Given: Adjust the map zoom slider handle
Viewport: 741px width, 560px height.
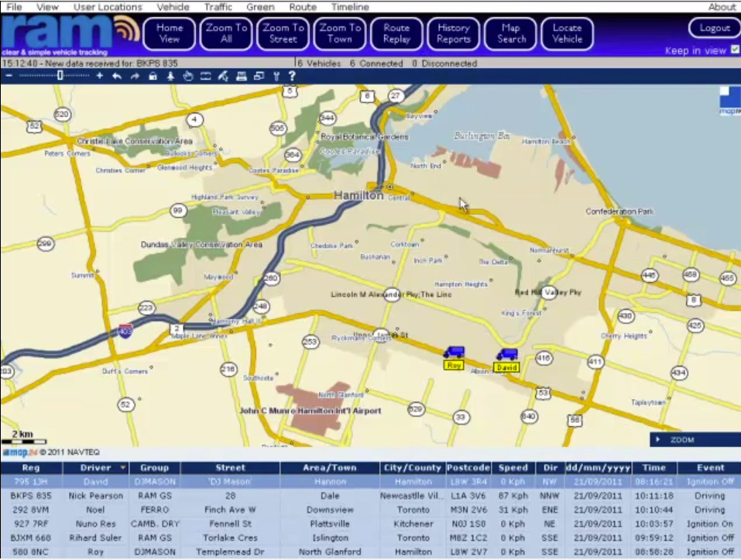Looking at the screenshot, I should point(60,76).
